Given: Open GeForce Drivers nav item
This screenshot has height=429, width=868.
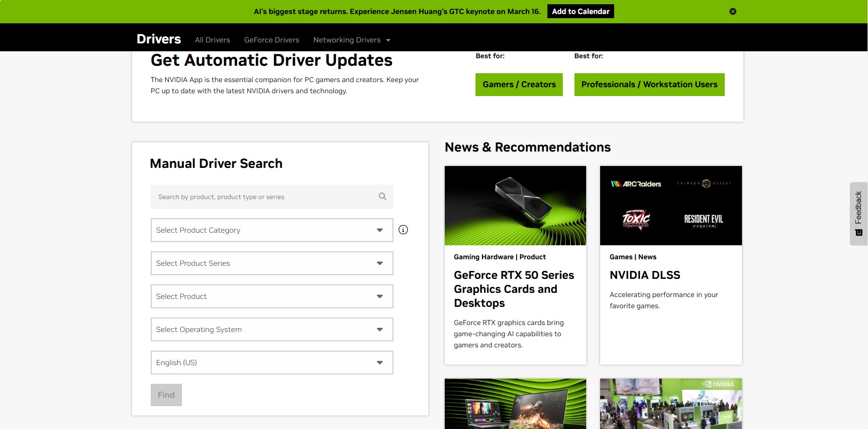Looking at the screenshot, I should 272,40.
